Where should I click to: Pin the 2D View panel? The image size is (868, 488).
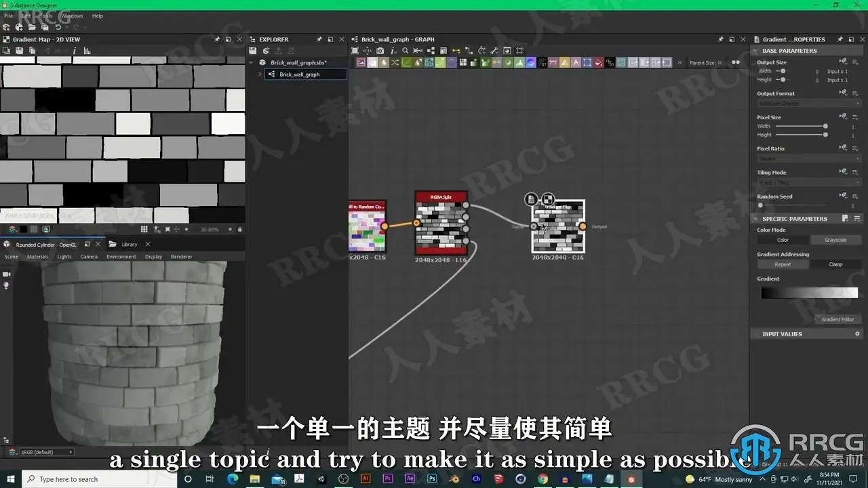(x=217, y=39)
